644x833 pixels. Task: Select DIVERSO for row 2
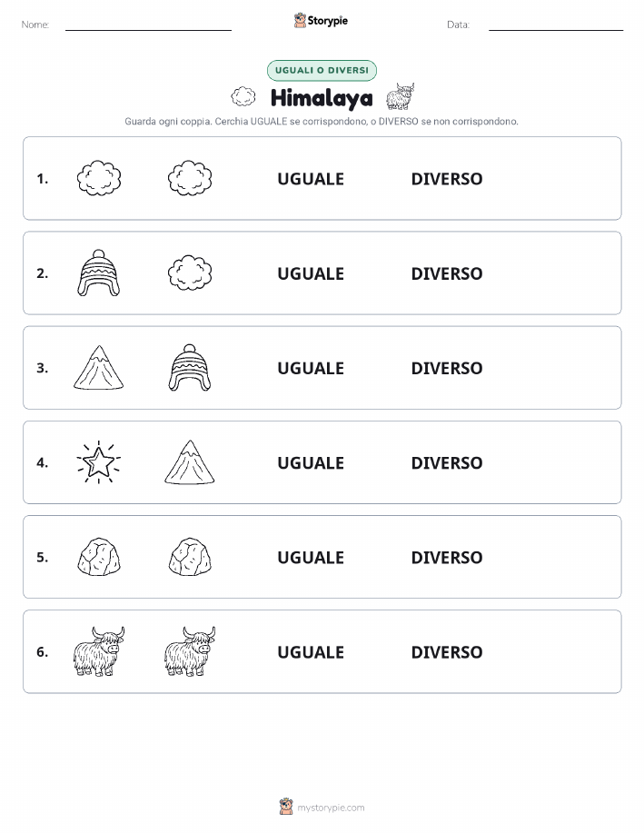(x=447, y=273)
